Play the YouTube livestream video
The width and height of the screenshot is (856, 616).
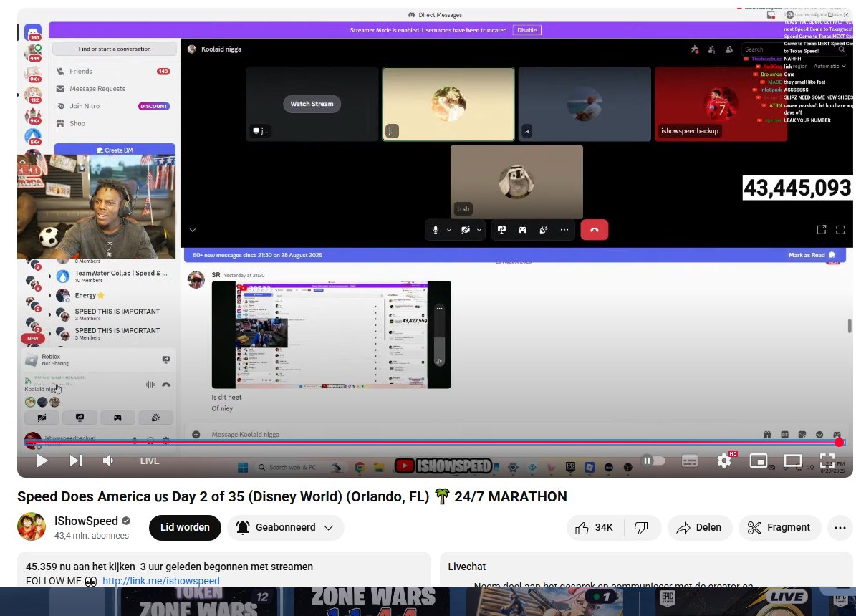pos(42,461)
